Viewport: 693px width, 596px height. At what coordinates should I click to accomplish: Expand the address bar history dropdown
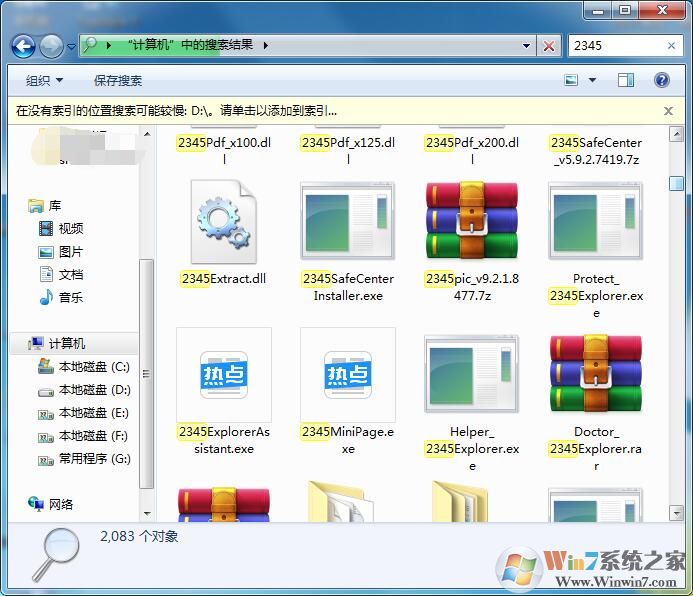pyautogui.click(x=526, y=46)
